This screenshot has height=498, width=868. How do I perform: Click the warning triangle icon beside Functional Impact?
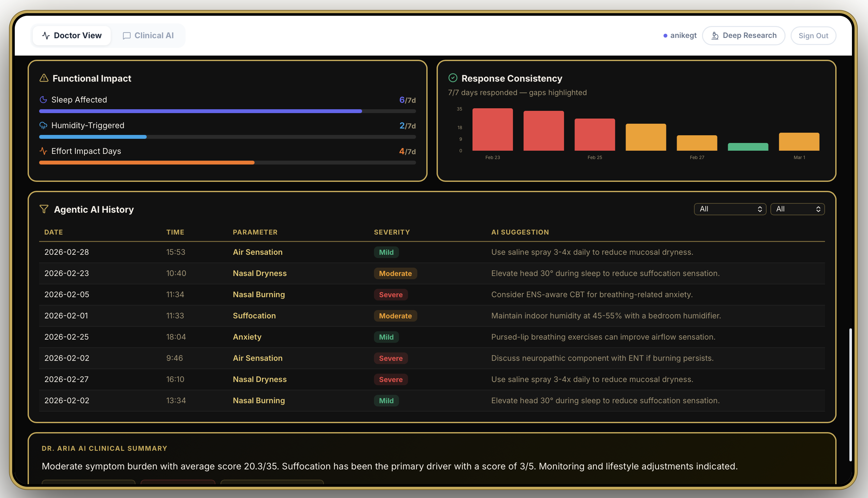(44, 78)
